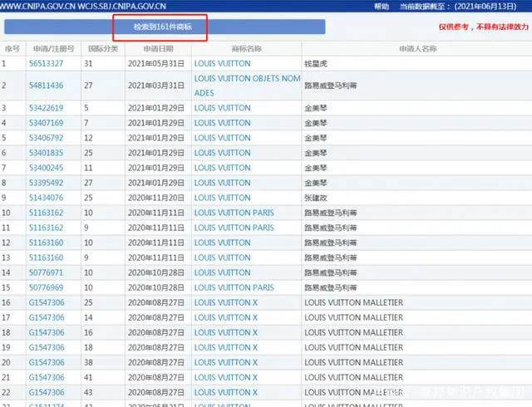
Task: Select date 2021年03月31日 in row 2
Action: point(156,86)
